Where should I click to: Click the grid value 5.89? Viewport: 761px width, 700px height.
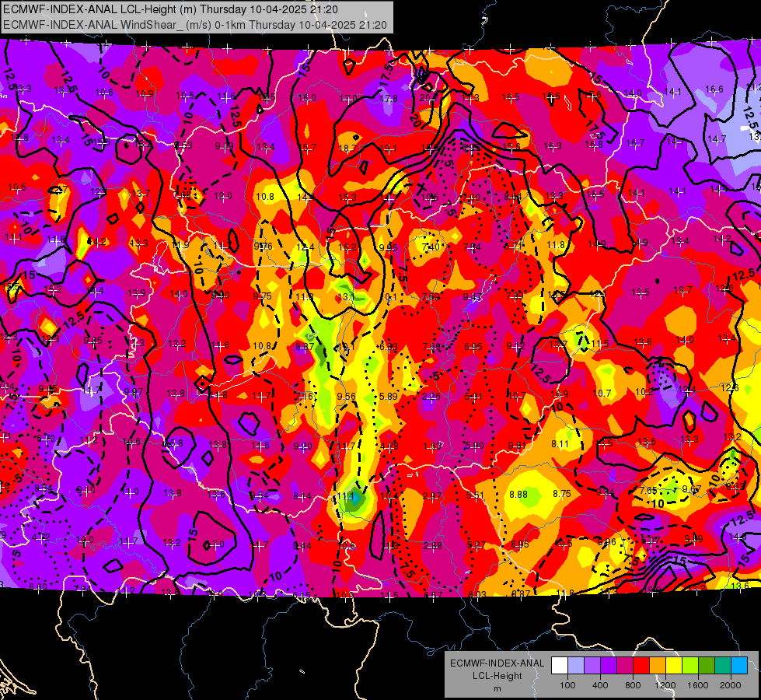tap(388, 397)
